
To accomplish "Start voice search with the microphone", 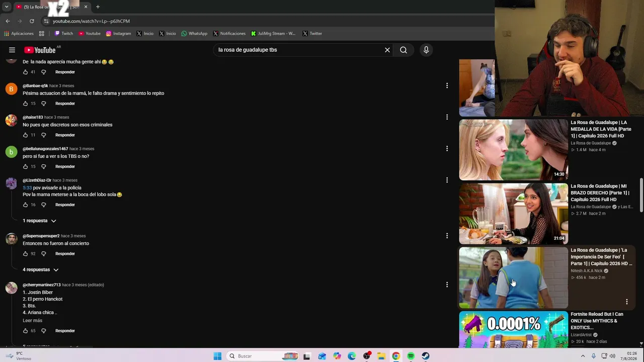I will pyautogui.click(x=426, y=50).
